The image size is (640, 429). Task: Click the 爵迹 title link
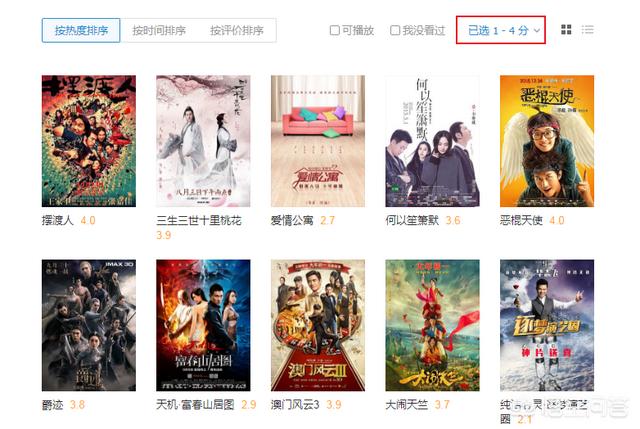pos(52,405)
